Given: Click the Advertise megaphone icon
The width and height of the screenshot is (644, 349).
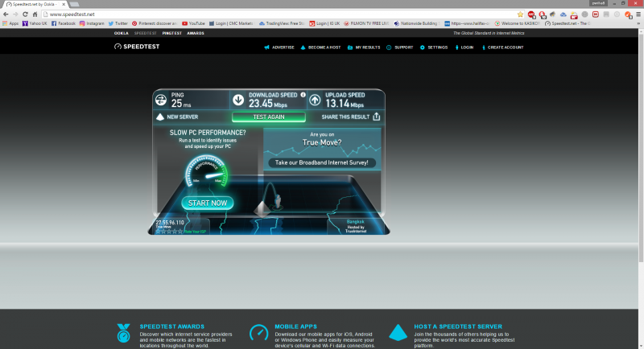Looking at the screenshot, I should tap(266, 47).
